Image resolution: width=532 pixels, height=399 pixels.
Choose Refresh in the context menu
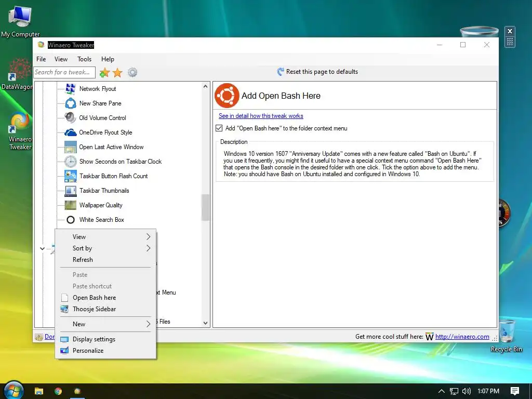pos(105,260)
